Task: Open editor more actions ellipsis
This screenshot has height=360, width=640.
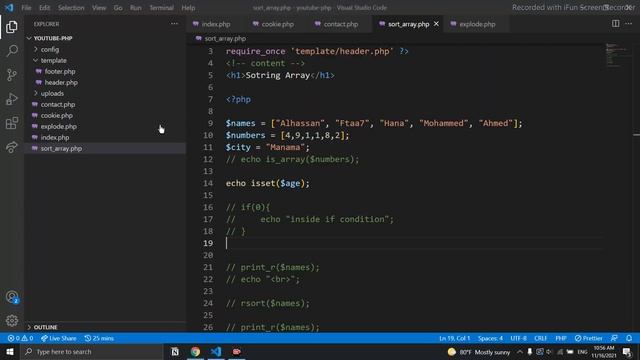Action: coord(629,24)
